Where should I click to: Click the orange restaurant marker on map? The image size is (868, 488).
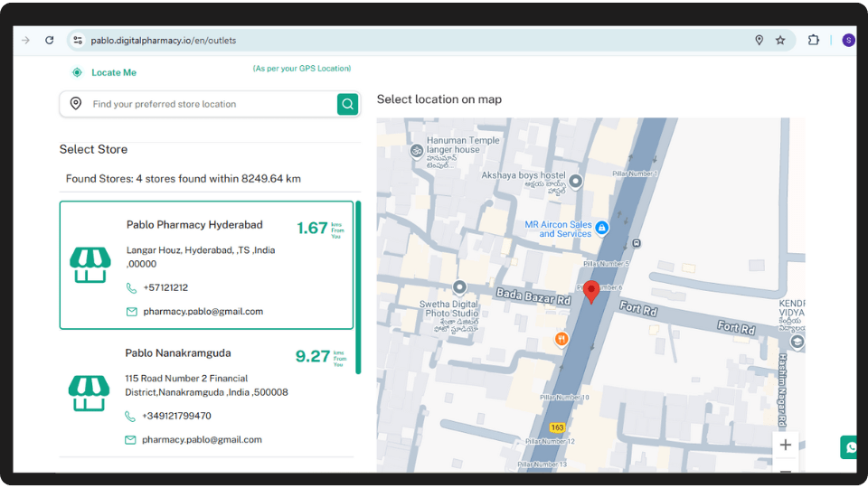(561, 339)
